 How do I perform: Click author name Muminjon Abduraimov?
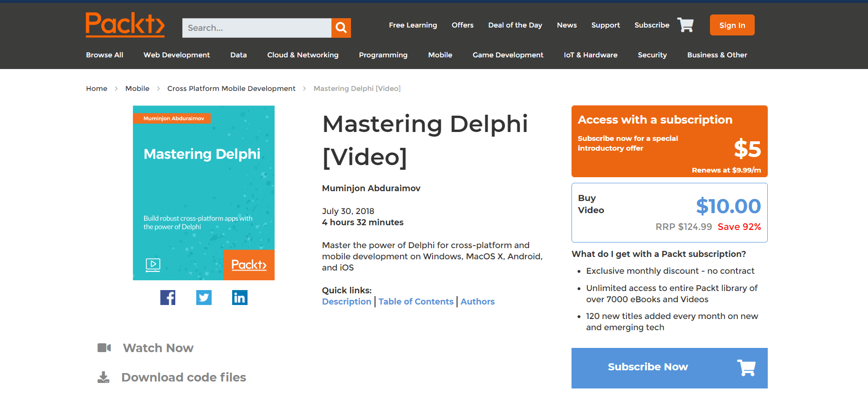[371, 188]
